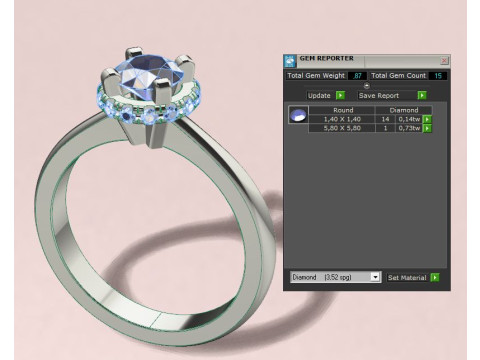Click the quantity 14 cell
Screen dimensions: 480x360
[385, 119]
